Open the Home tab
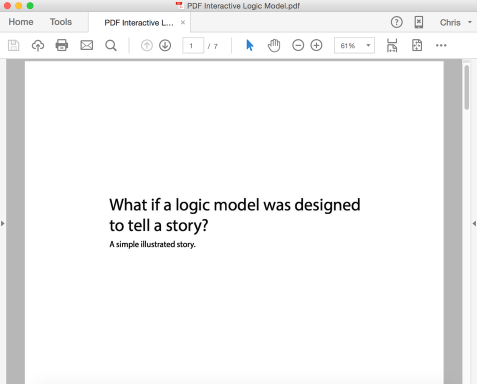 pos(21,22)
